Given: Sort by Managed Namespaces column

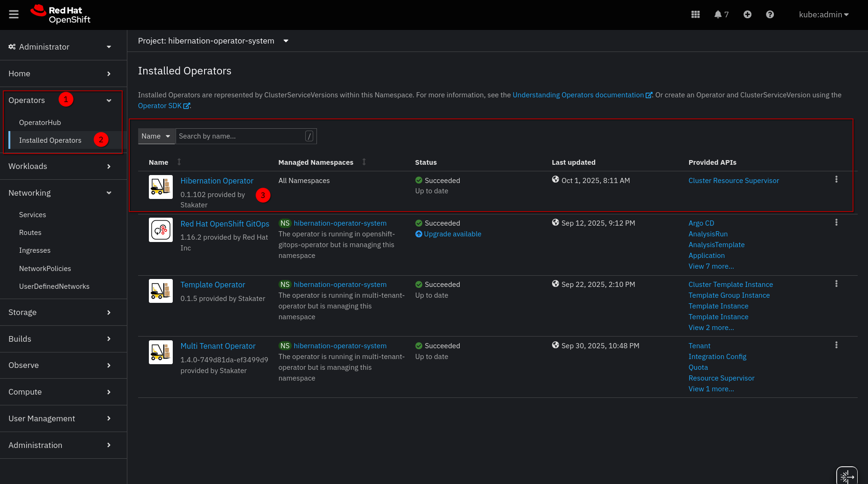Looking at the screenshot, I should [x=364, y=162].
